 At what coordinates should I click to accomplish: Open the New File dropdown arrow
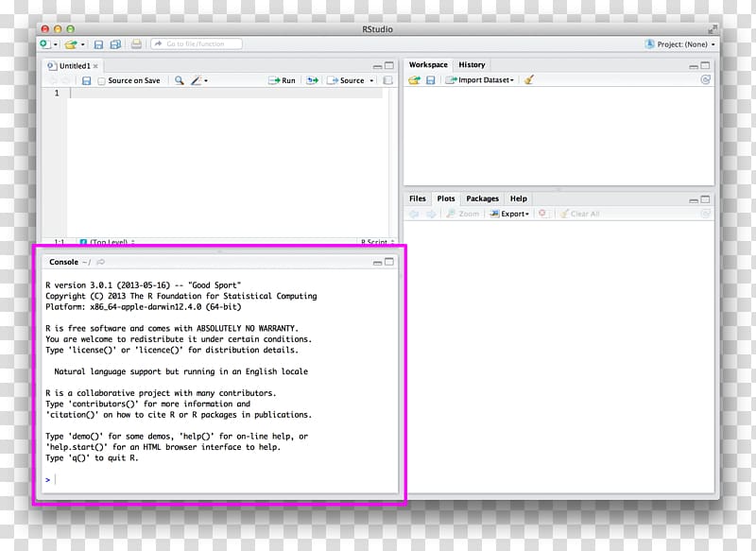[x=56, y=44]
